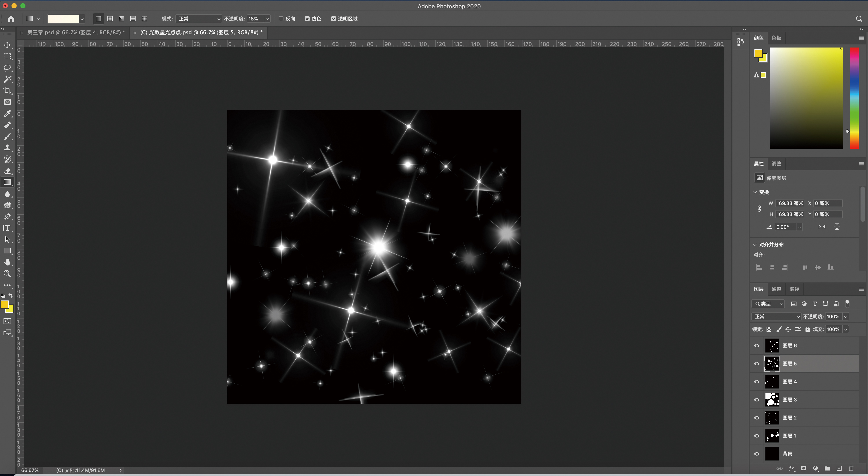Select the Rectangular Marquee tool

coord(7,56)
